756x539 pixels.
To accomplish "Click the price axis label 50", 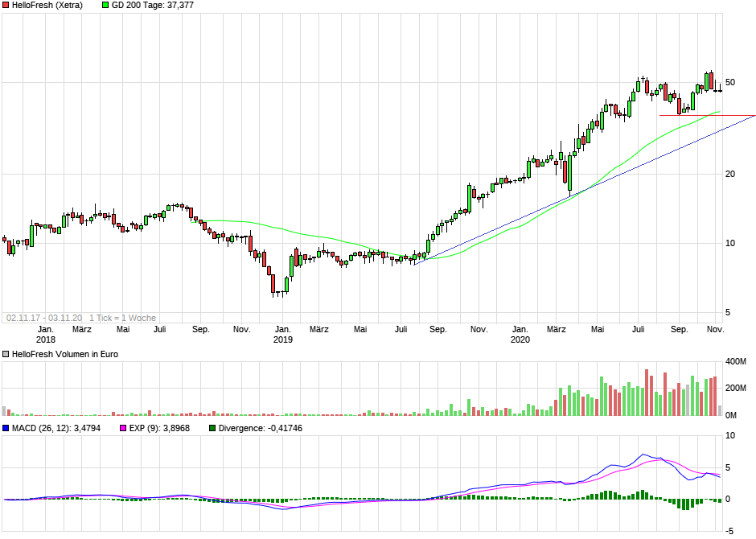I will pyautogui.click(x=730, y=82).
